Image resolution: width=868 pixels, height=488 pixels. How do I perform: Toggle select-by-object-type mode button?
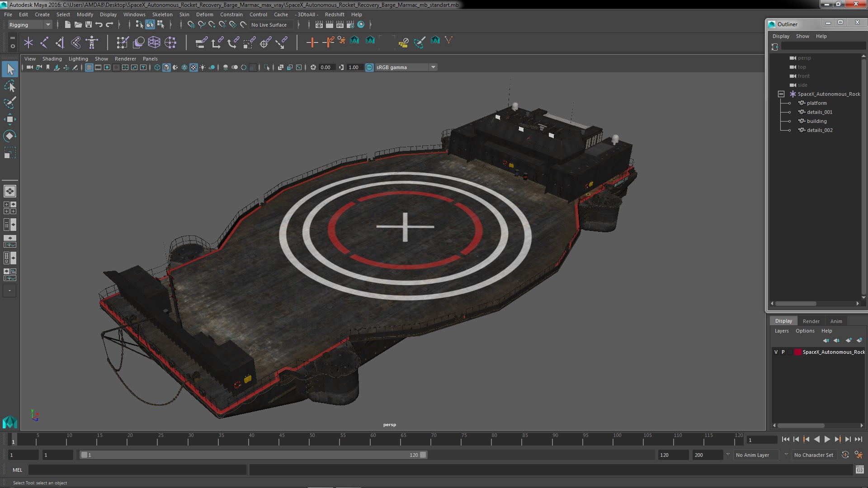150,25
